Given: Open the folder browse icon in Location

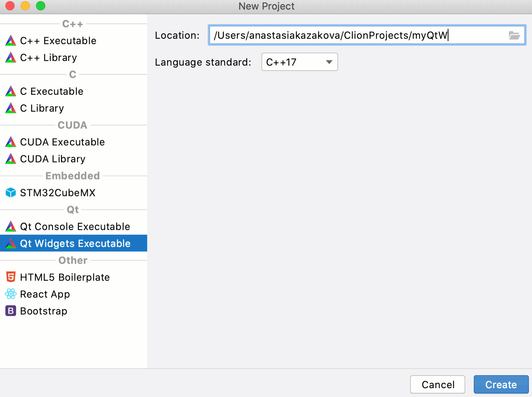Looking at the screenshot, I should 514,35.
